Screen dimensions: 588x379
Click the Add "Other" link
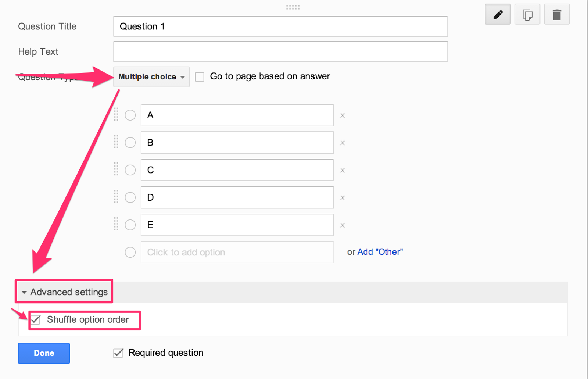[x=380, y=252]
